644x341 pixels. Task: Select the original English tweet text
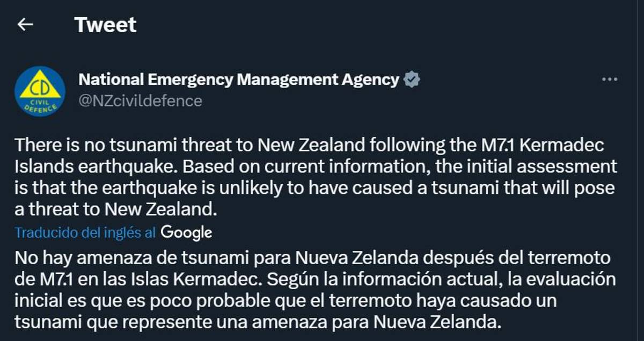311,174
